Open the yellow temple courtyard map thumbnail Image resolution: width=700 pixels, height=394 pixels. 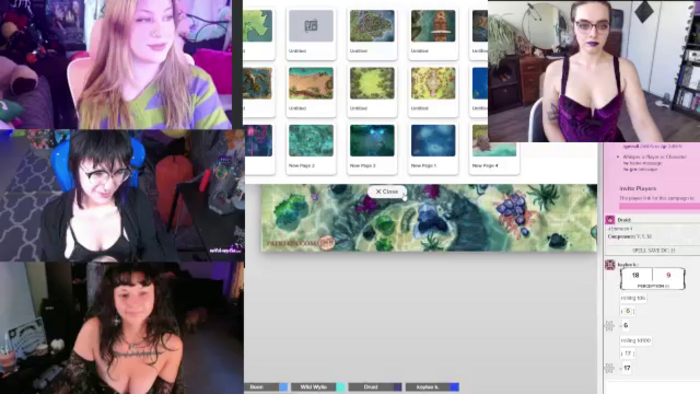coord(433,83)
